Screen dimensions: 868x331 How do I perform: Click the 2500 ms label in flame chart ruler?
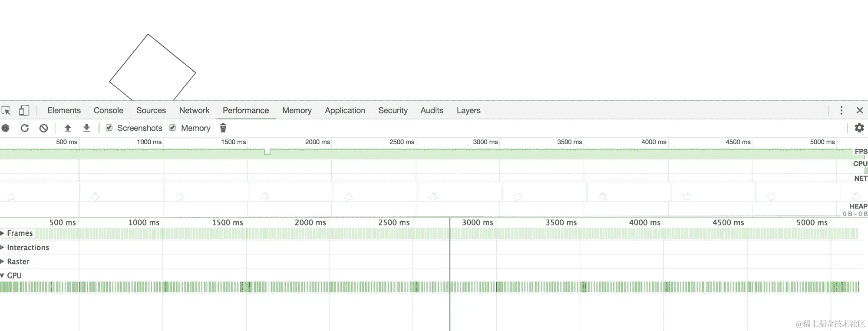coord(394,222)
